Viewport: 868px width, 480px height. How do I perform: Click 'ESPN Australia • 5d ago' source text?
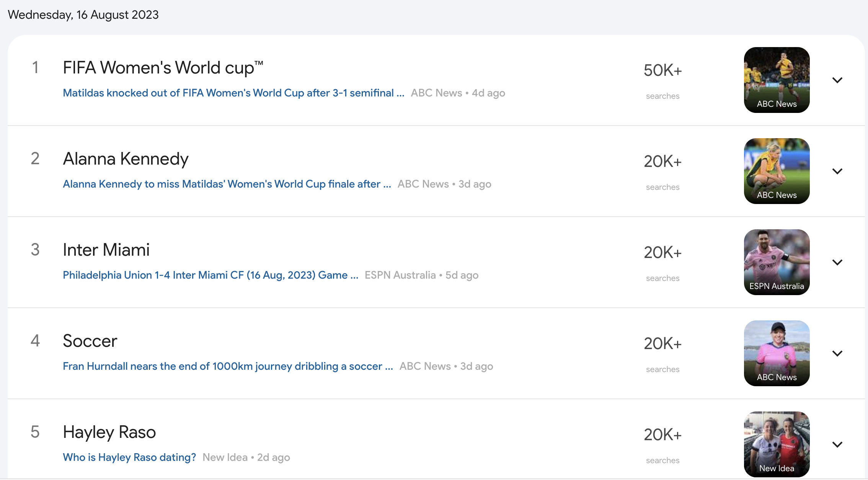tap(421, 275)
